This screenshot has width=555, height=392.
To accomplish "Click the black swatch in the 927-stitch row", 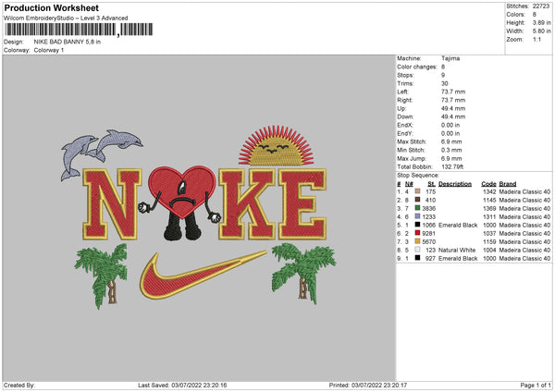I will coord(417,258).
